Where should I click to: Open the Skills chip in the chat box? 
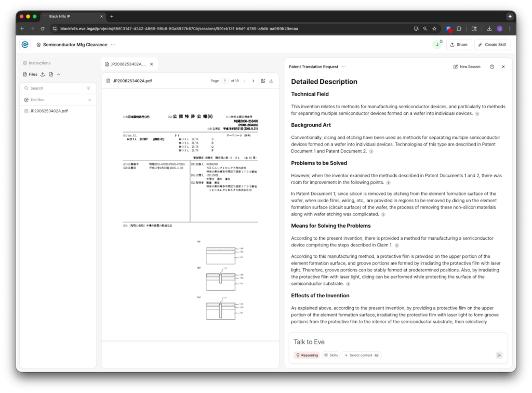coord(331,355)
